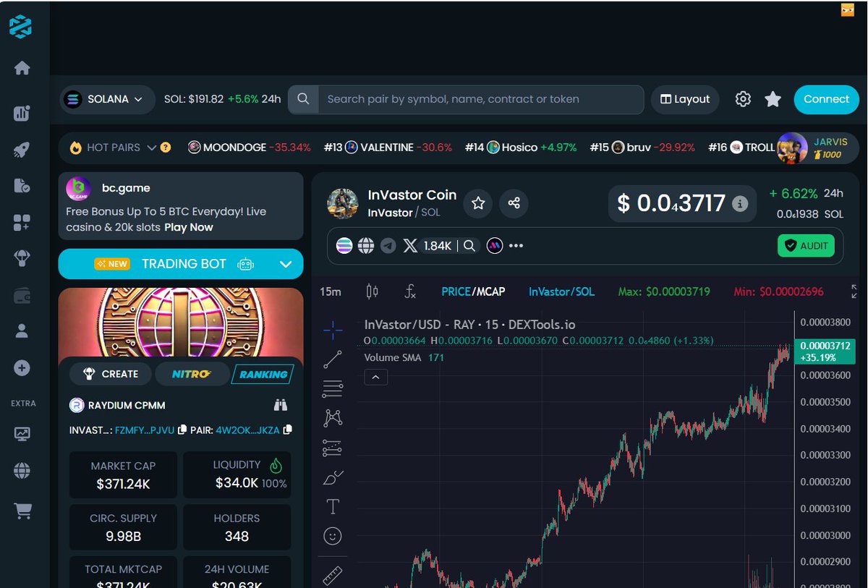This screenshot has height=588, width=868.
Task: Show more token links ellipsis
Action: click(x=516, y=246)
